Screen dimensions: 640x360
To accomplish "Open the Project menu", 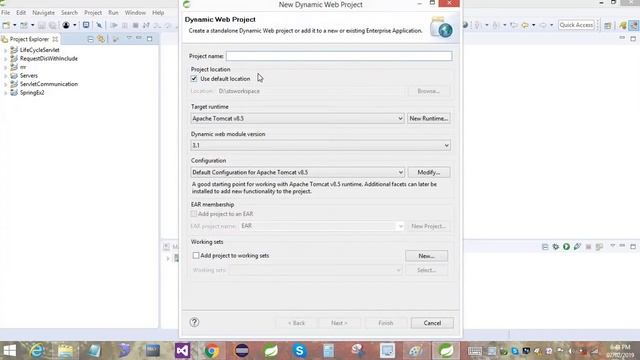I will (x=93, y=13).
